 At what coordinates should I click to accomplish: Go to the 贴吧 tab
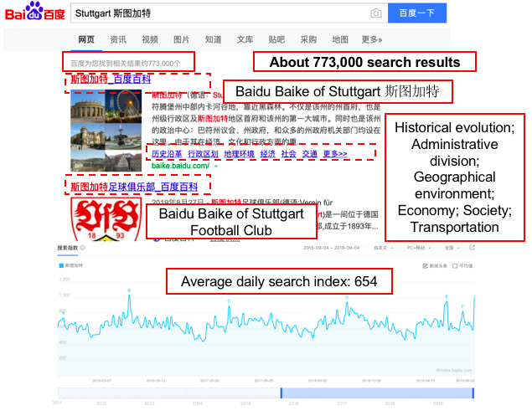pyautogui.click(x=276, y=39)
